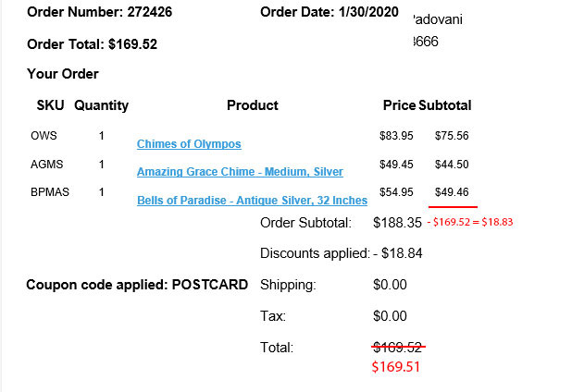Click the $188.35 order subtotal amount
This screenshot has width=572, height=392.
397,223
